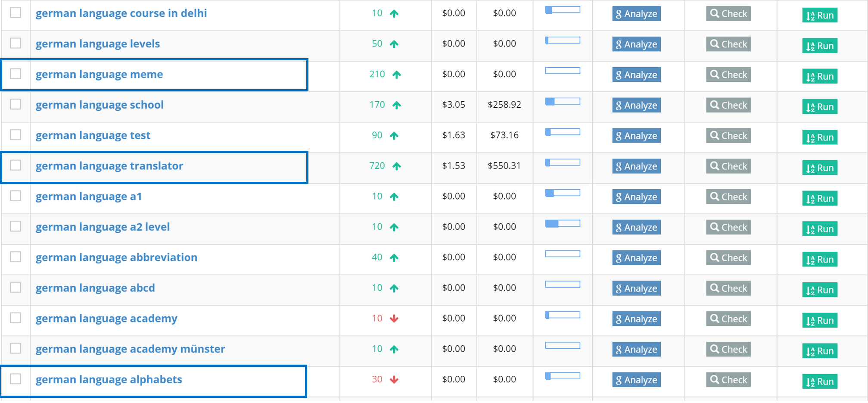Tick checkbox for german language meme
The image size is (868, 403).
16,74
